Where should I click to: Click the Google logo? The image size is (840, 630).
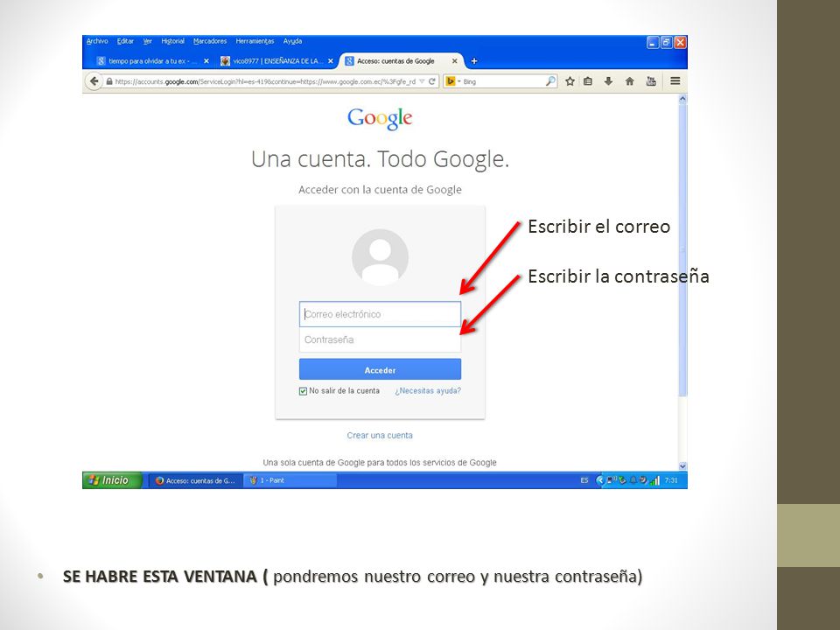point(380,118)
